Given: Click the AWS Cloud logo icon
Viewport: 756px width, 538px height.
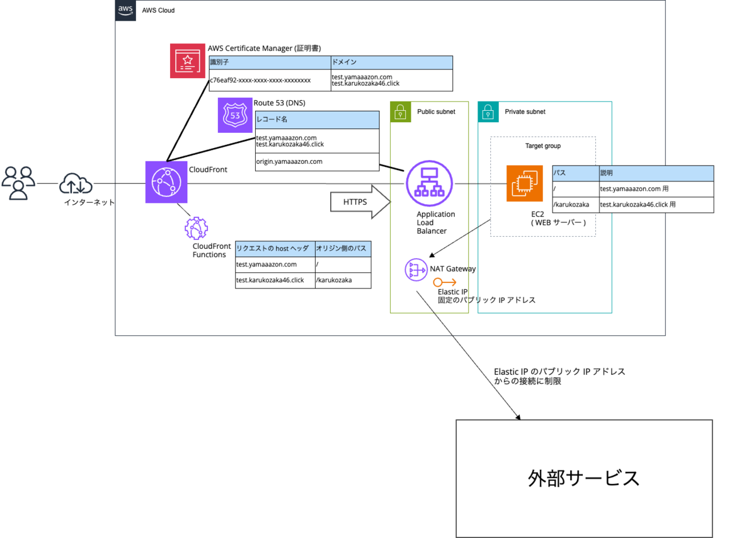Looking at the screenshot, I should click(125, 11).
